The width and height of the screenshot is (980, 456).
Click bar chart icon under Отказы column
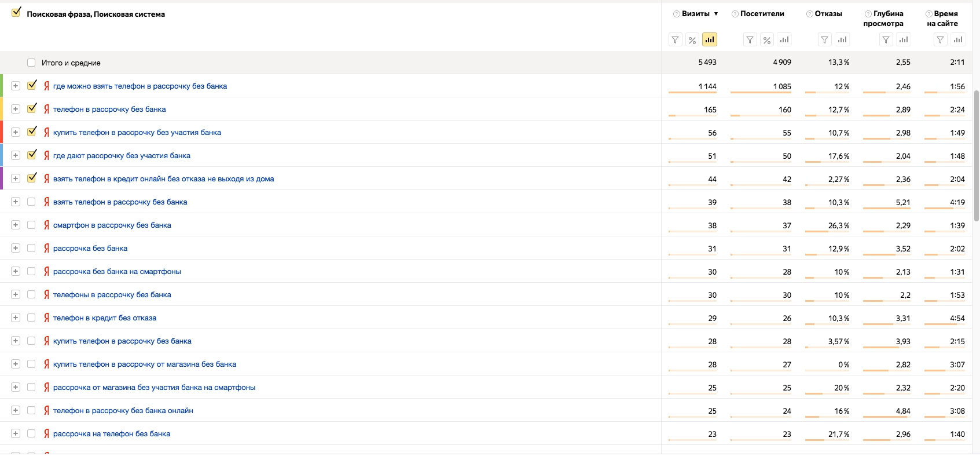pos(842,40)
